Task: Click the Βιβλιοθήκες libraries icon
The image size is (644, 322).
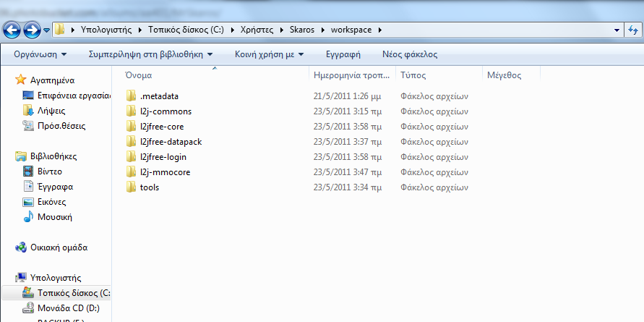Action: coord(21,156)
